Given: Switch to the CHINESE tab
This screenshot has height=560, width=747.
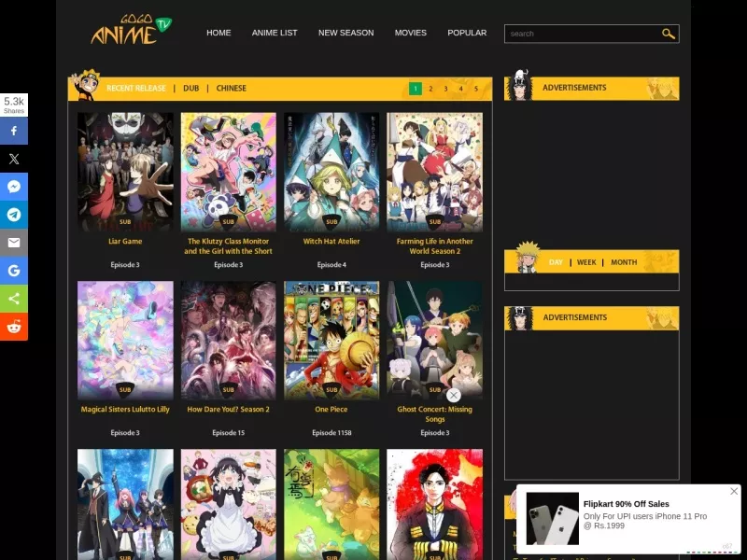Looking at the screenshot, I should pyautogui.click(x=231, y=88).
